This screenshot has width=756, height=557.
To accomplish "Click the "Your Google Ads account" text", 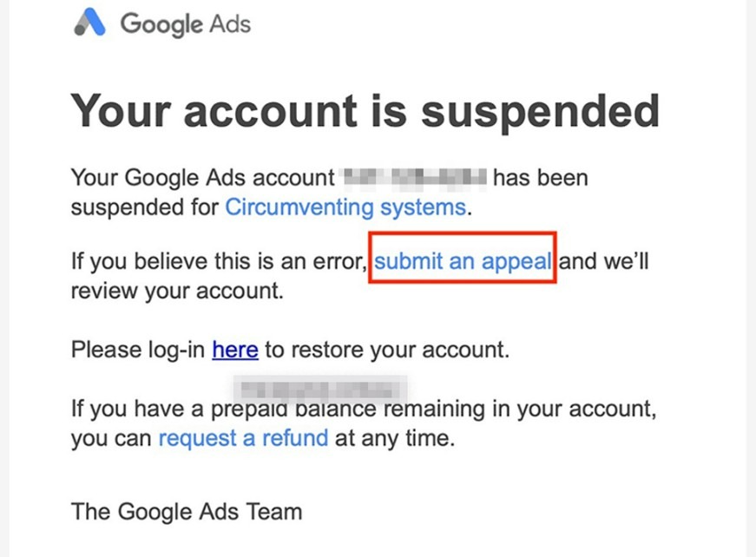I will [x=201, y=179].
